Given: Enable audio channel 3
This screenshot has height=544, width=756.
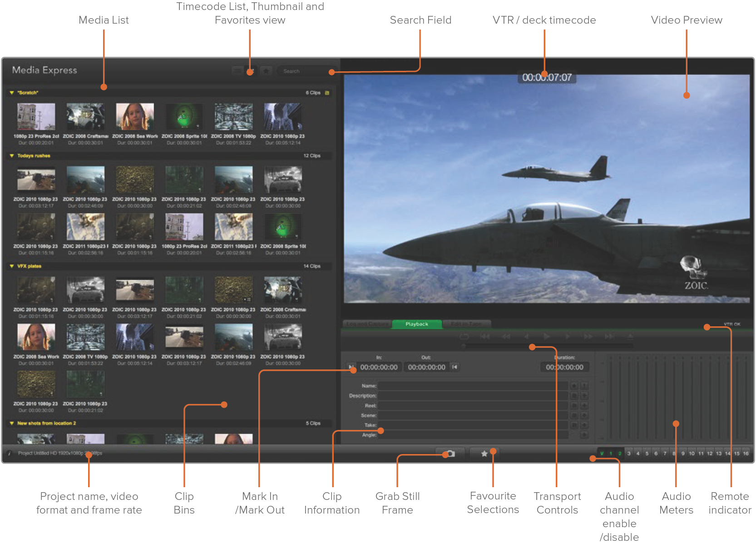Looking at the screenshot, I should coord(629,454).
